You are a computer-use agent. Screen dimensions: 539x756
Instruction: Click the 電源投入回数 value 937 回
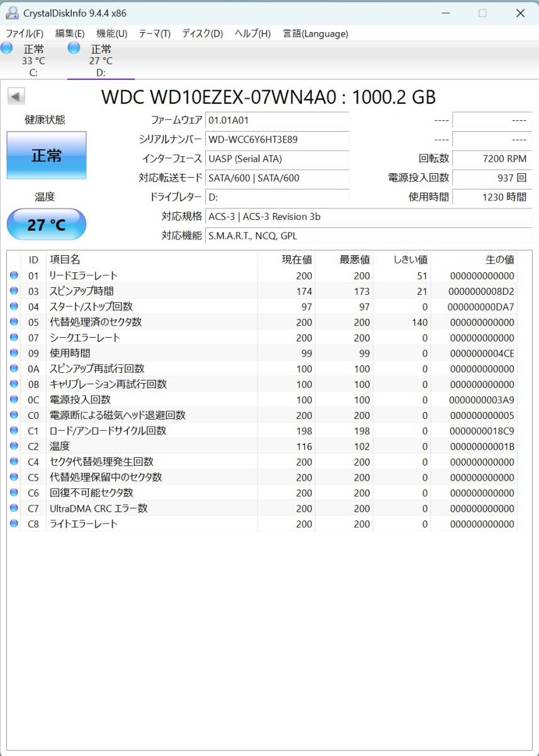click(x=492, y=178)
